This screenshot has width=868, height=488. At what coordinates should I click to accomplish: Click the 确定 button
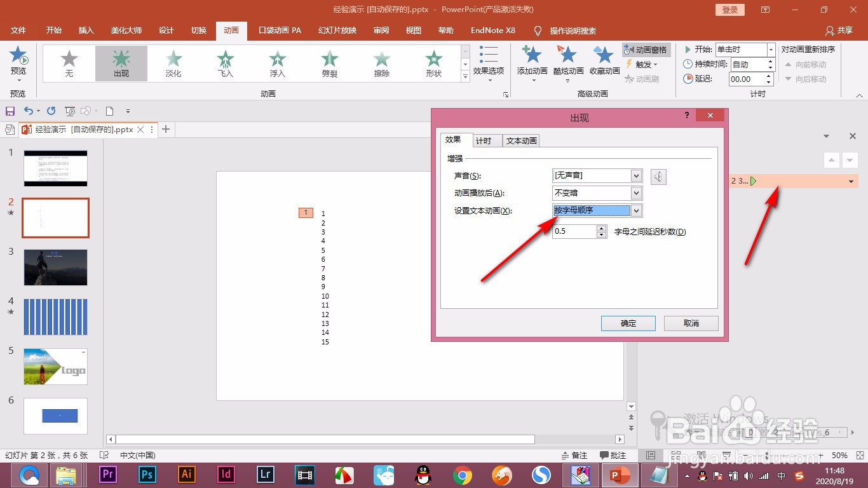pyautogui.click(x=628, y=323)
